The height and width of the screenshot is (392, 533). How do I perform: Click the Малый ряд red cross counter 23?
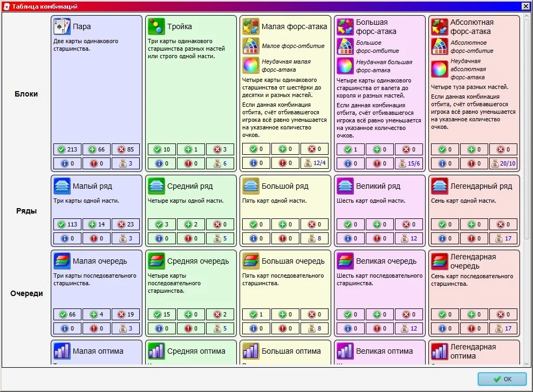pos(126,224)
